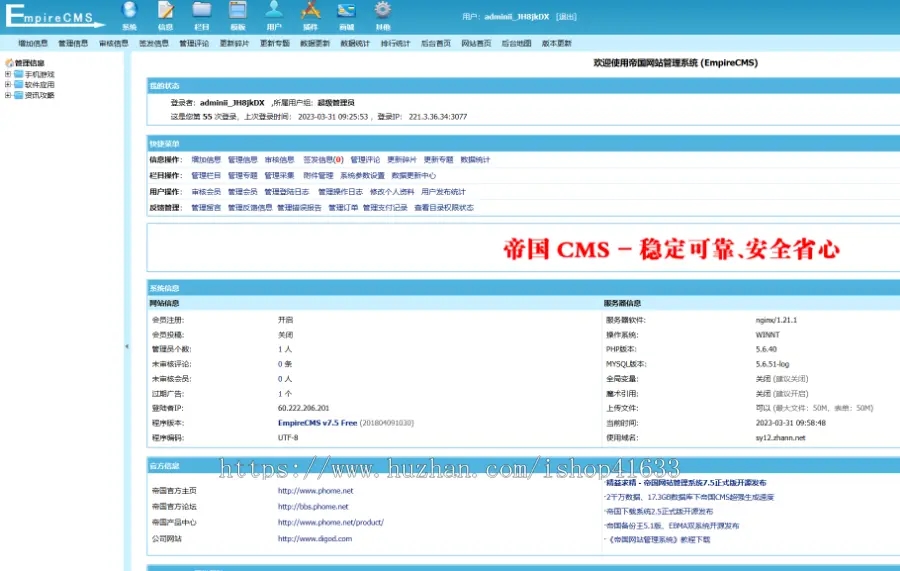The image size is (900, 571).
Task: Open the 用户 person icon in header
Action: (x=274, y=10)
